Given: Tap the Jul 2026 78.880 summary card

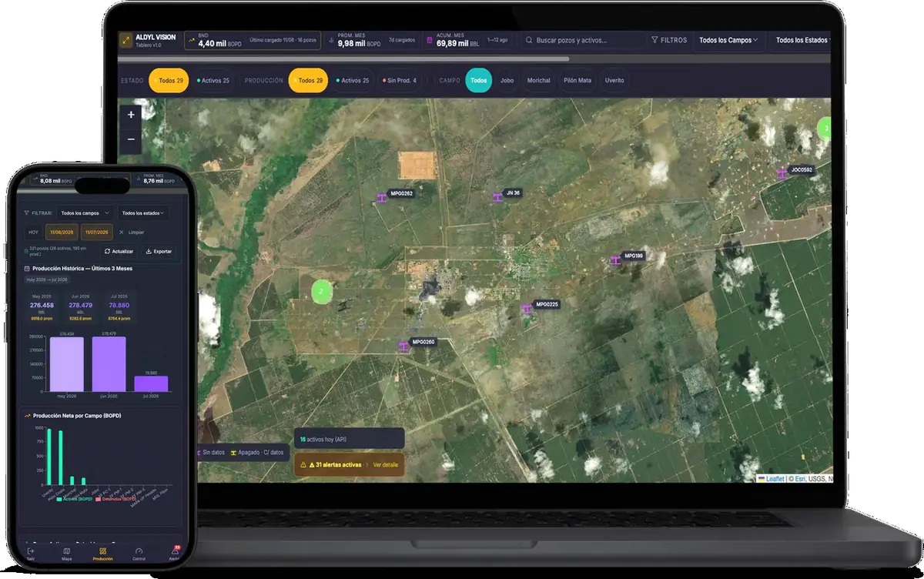Looking at the screenshot, I should 119,306.
